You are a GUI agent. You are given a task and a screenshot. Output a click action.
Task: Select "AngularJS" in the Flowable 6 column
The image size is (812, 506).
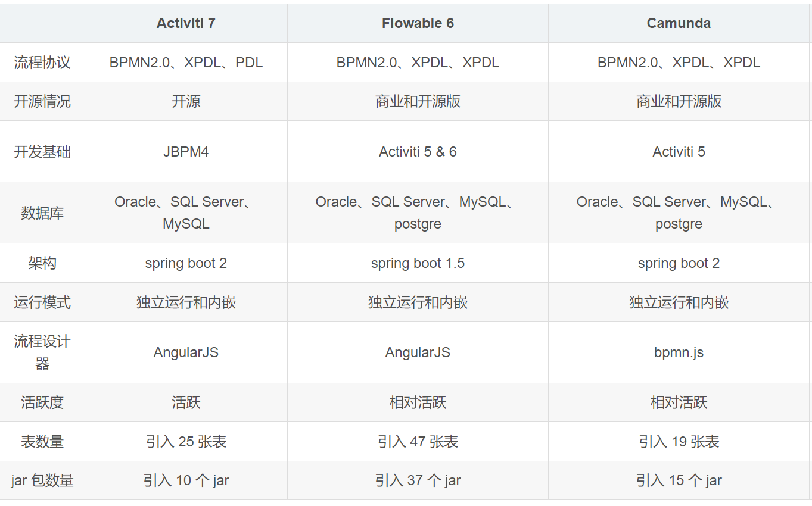coord(418,352)
